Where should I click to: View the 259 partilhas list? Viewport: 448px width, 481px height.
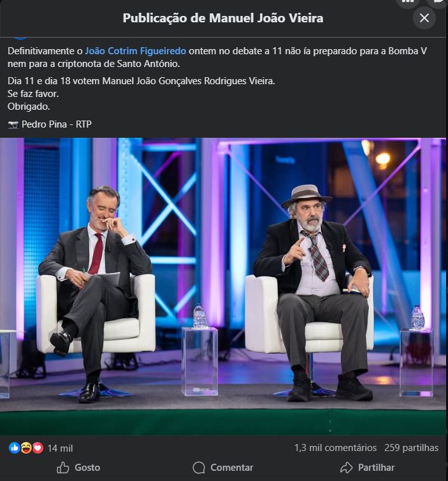pyautogui.click(x=411, y=448)
